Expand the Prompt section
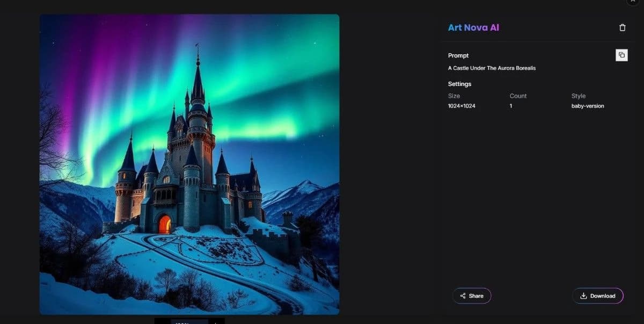Image resolution: width=644 pixels, height=324 pixels. point(458,55)
